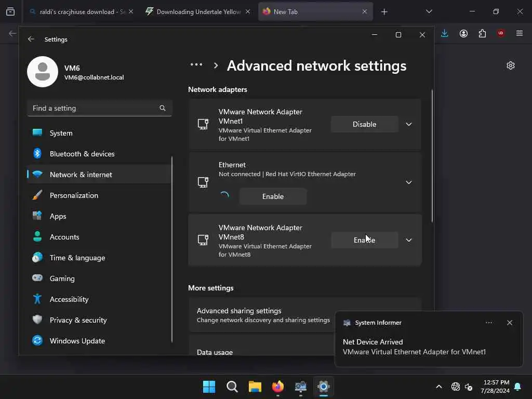
Task: Close the raldi's cracjhiuse download tab
Action: 131,11
